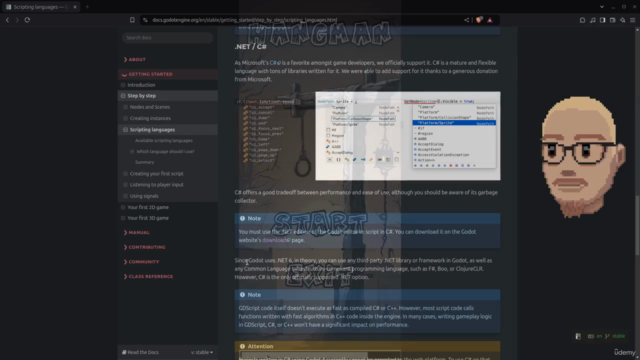Click the book icon in the floating widget
The width and height of the screenshot is (640, 360).
(x=578, y=336)
